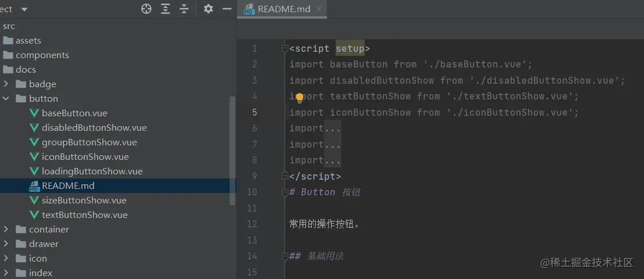This screenshot has width=644, height=279.
Task: Expand the container folder
Action: [x=6, y=229]
